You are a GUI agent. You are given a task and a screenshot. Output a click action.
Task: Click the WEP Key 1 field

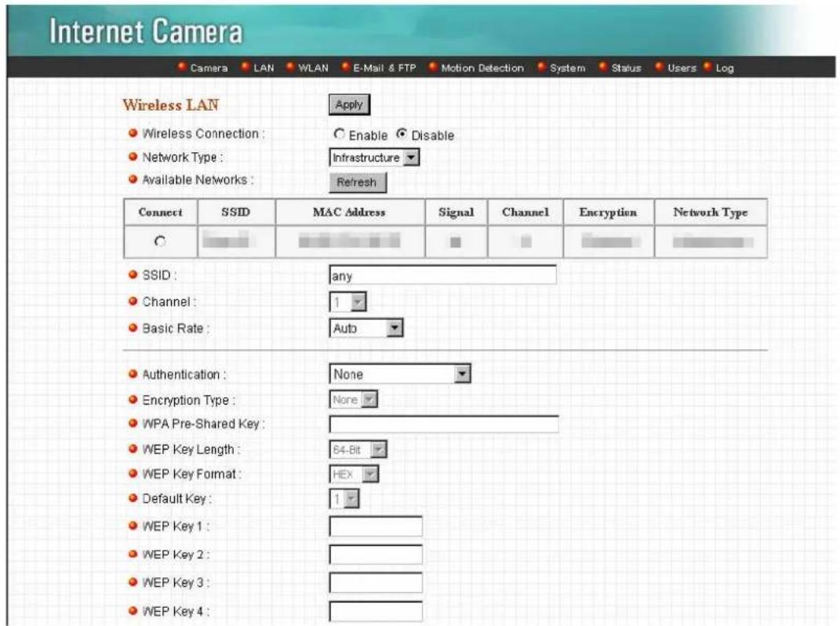pyautogui.click(x=376, y=526)
